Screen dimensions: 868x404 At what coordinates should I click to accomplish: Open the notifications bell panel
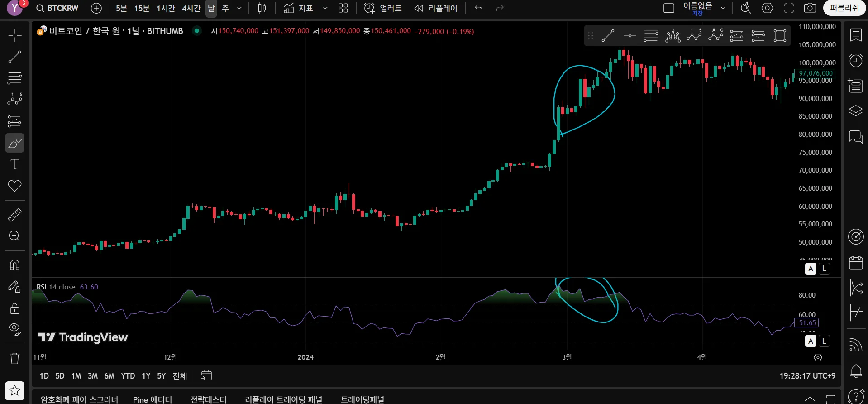click(x=856, y=371)
